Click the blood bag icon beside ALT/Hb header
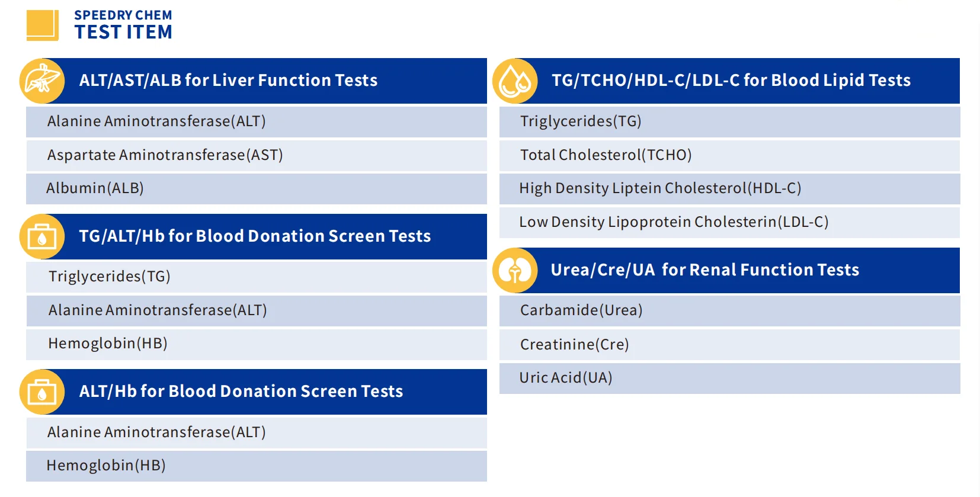The width and height of the screenshot is (980, 497). [42, 392]
